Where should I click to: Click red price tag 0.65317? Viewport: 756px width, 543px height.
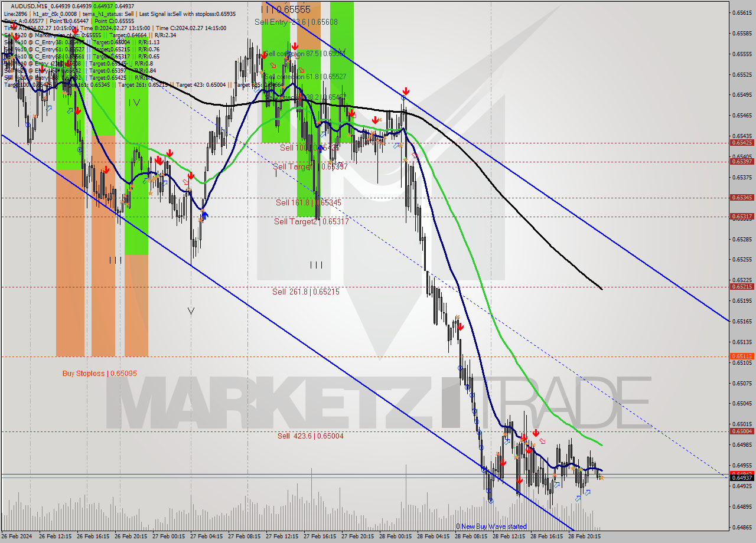(742, 216)
